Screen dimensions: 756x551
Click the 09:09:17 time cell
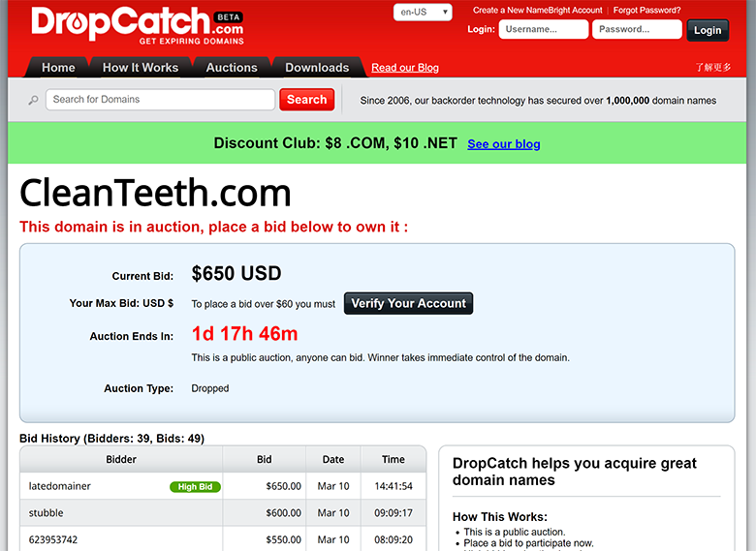(x=394, y=513)
